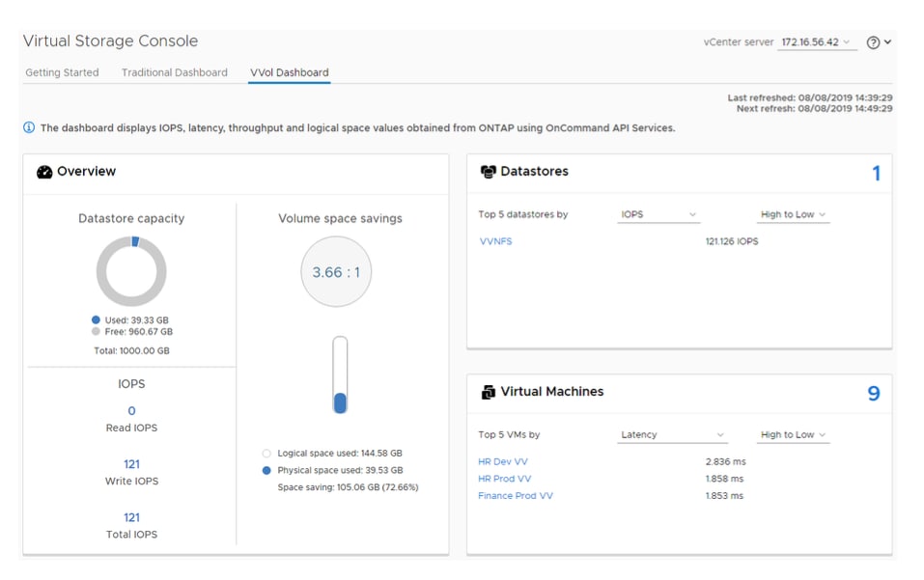The width and height of the screenshot is (924, 580).
Task: Click the blue info icon beside dashboard description
Action: [x=29, y=127]
